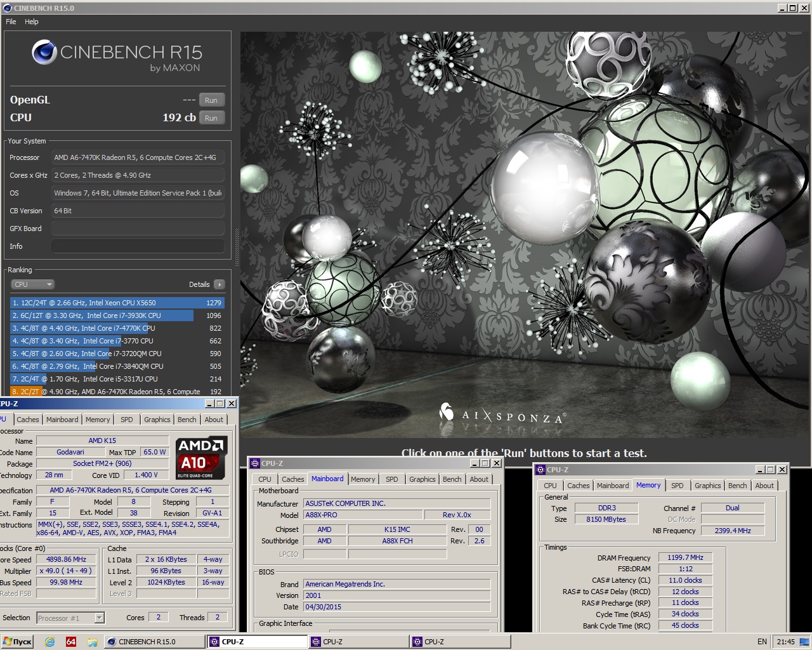Click the DRAM Frequency 1199.7 MHz value
This screenshot has height=650, width=812.
pyautogui.click(x=685, y=557)
